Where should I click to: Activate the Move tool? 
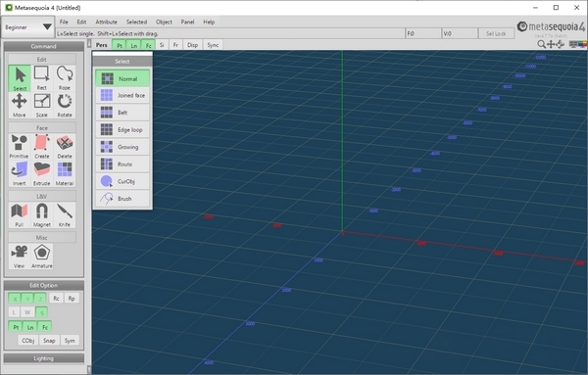(20, 106)
